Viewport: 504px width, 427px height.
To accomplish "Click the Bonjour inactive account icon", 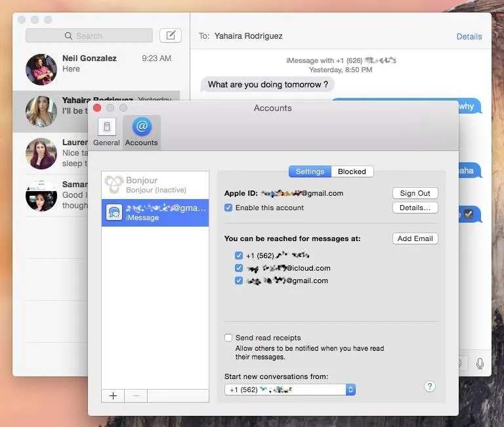I will [114, 185].
